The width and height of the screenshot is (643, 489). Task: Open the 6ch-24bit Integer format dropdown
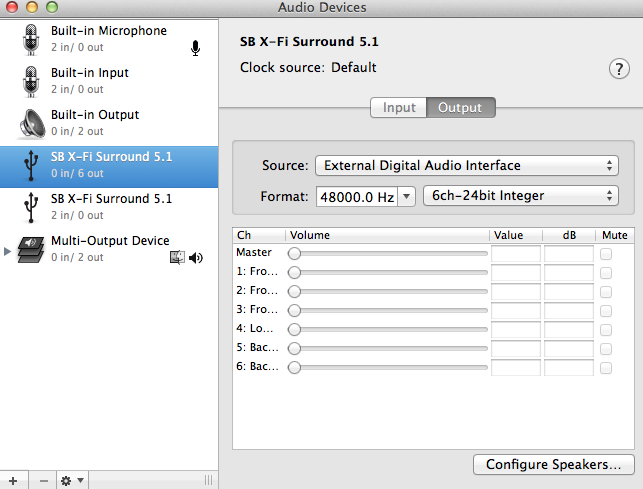point(521,196)
